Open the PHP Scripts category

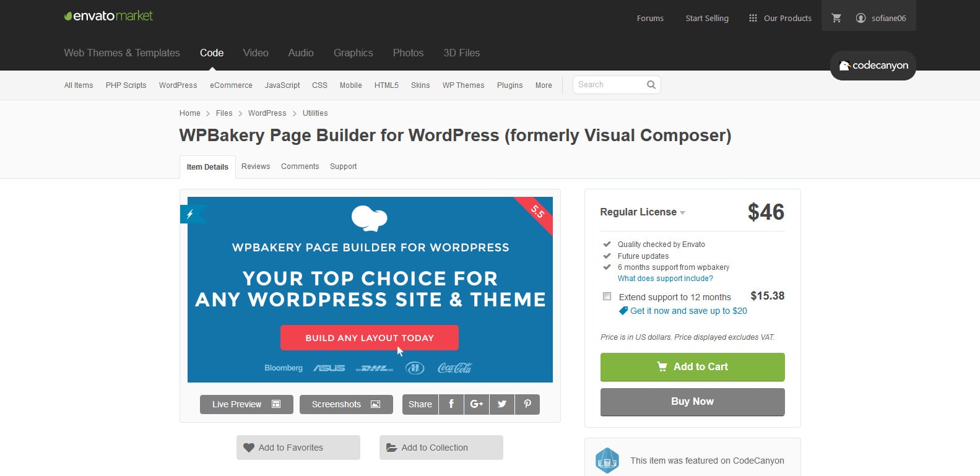pos(126,85)
